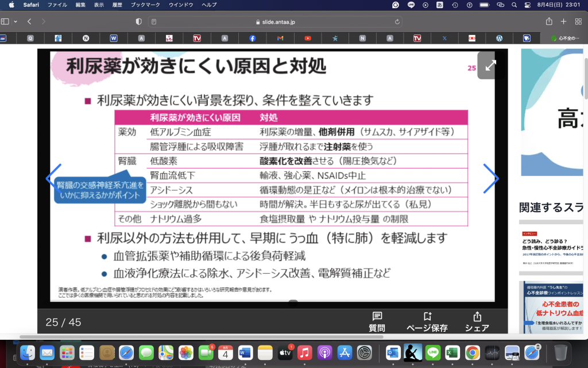Open Japanese input source menu

(x=440, y=5)
